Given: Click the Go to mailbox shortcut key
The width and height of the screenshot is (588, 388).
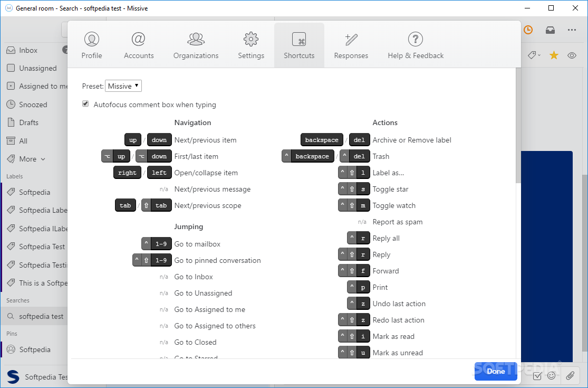Looking at the screenshot, I should [157, 244].
